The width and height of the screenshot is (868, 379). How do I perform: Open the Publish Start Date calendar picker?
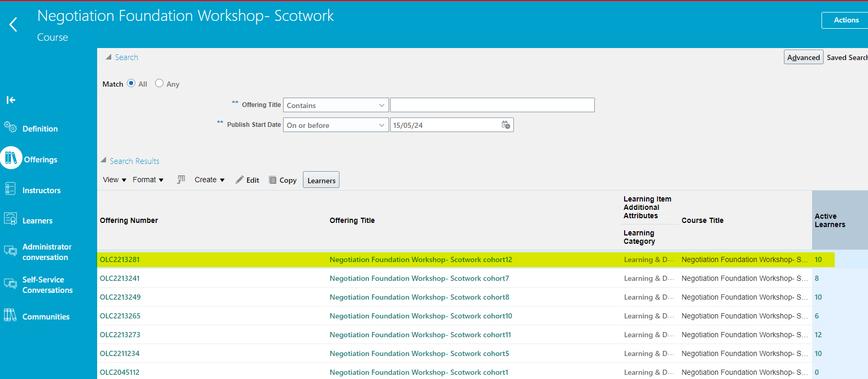click(x=506, y=125)
